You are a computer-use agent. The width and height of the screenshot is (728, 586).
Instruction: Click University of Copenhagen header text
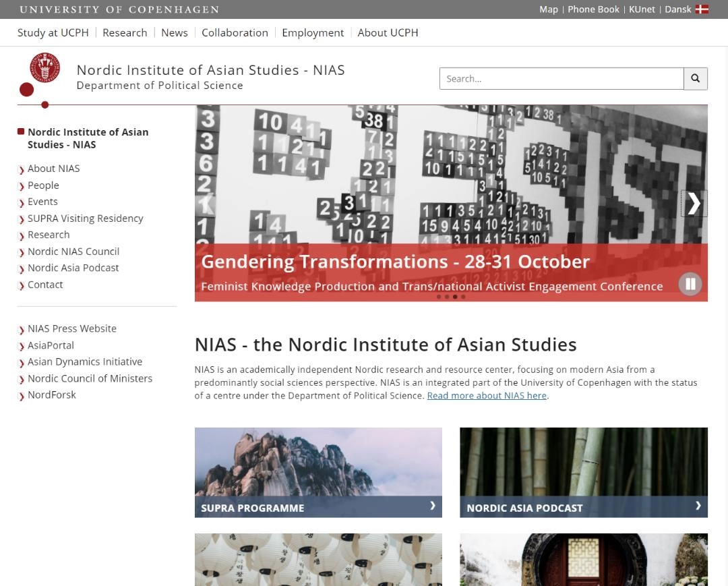(x=119, y=9)
